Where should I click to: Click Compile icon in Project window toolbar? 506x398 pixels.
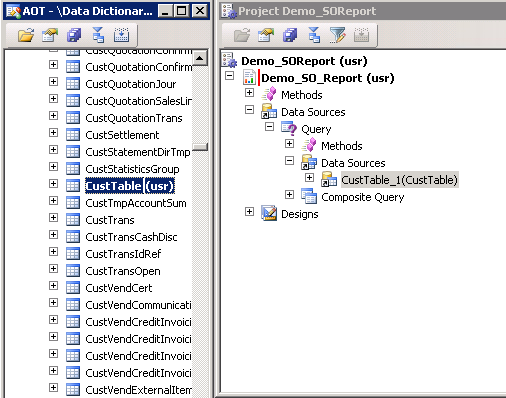point(314,35)
